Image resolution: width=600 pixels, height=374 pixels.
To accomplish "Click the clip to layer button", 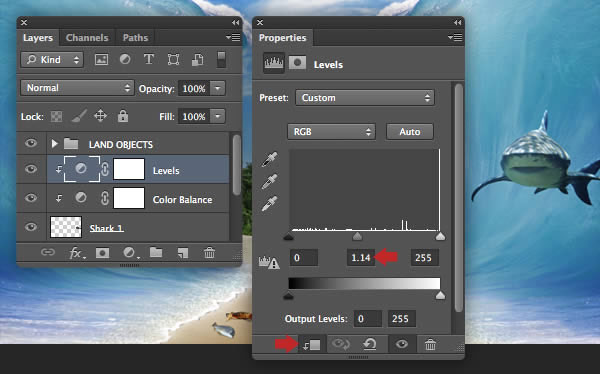I will tap(311, 345).
